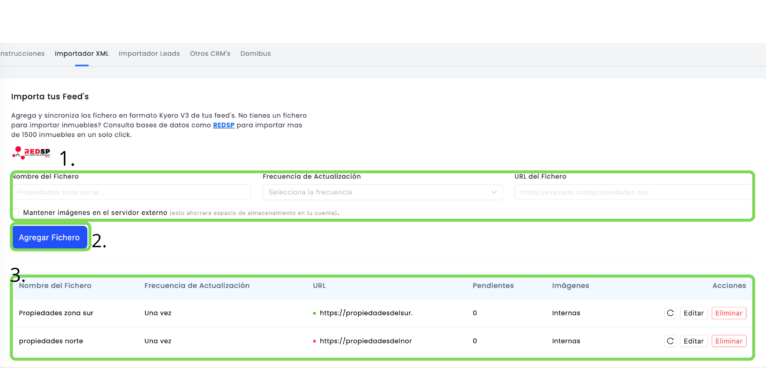Click the table's Nombre del Fichero header

(55, 286)
